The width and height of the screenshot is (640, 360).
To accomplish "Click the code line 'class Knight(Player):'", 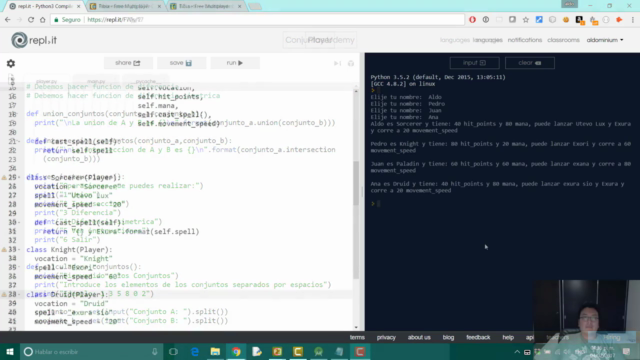I will click(69, 249).
